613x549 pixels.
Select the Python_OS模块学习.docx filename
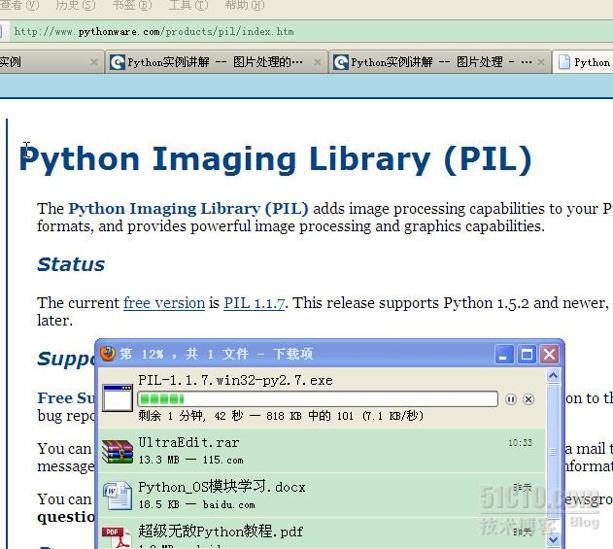[x=222, y=487]
